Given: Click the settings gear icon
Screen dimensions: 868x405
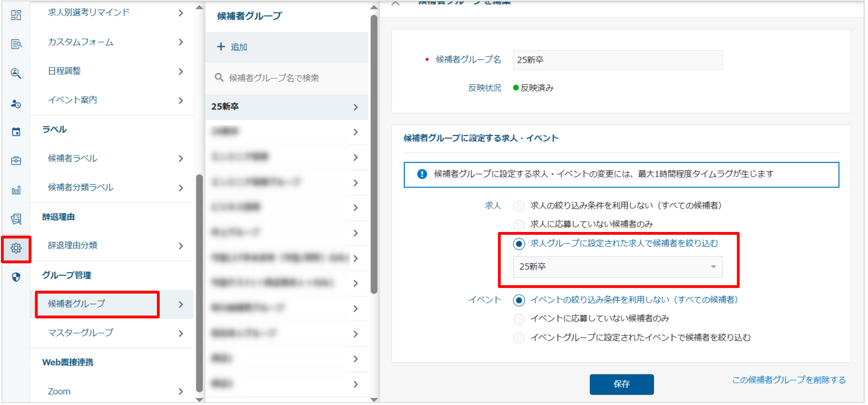Looking at the screenshot, I should coord(16,249).
